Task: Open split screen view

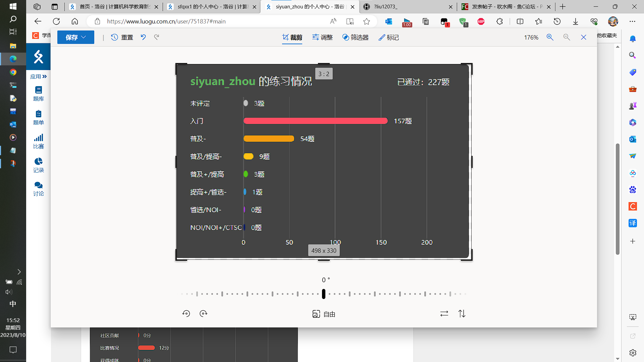Action: (x=520, y=21)
